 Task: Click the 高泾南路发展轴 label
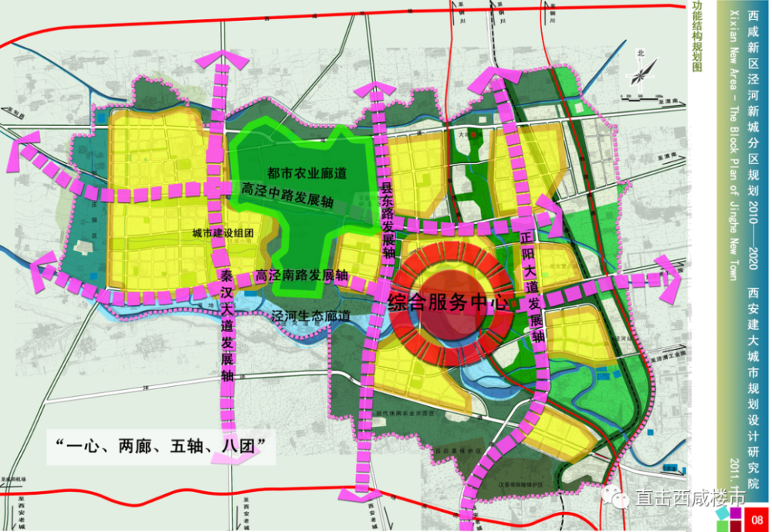pyautogui.click(x=302, y=276)
